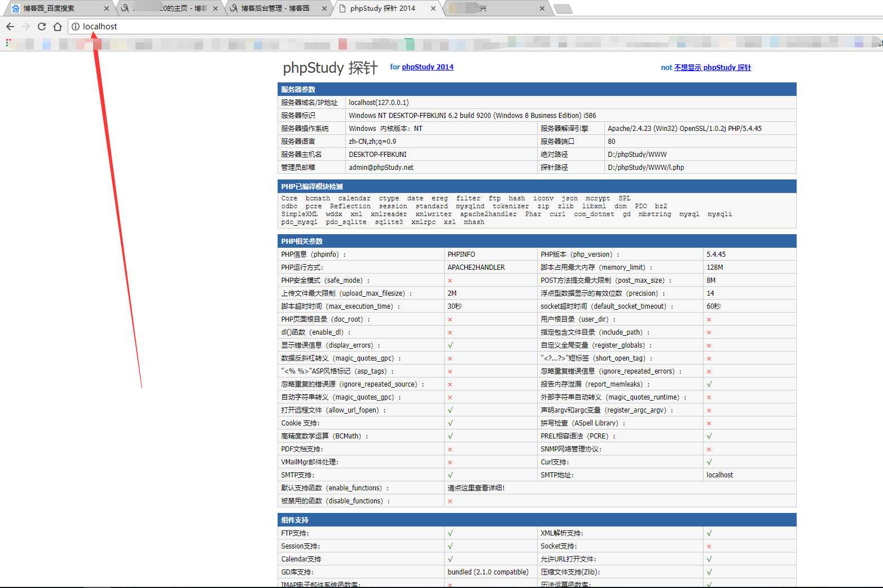Click the post_max_size value 8M
The width and height of the screenshot is (883, 588).
click(711, 280)
